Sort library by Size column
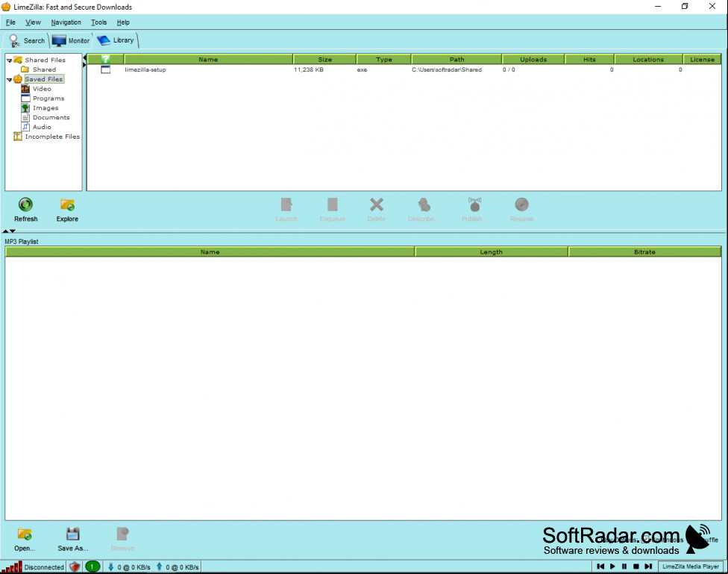 coord(325,60)
